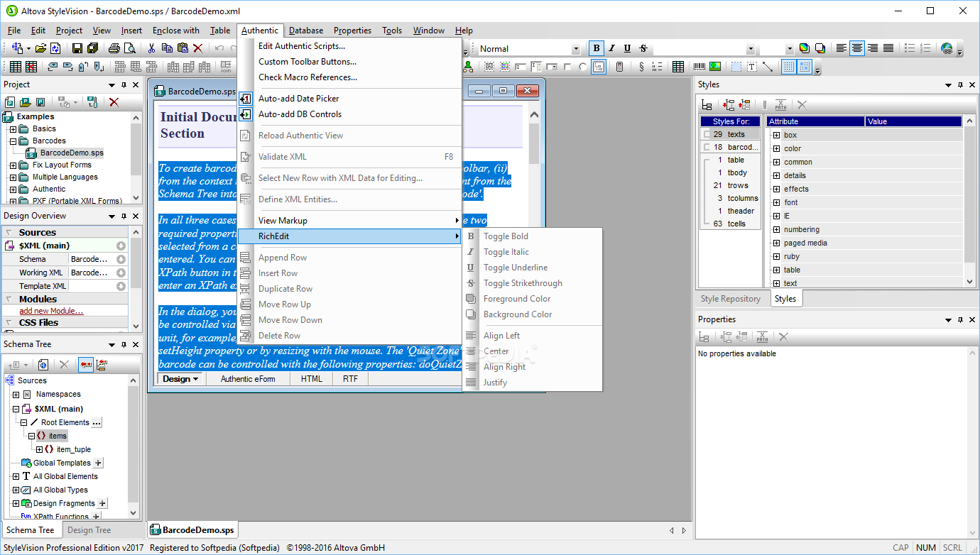Expand the item_tuple element node
980x555 pixels.
point(39,449)
